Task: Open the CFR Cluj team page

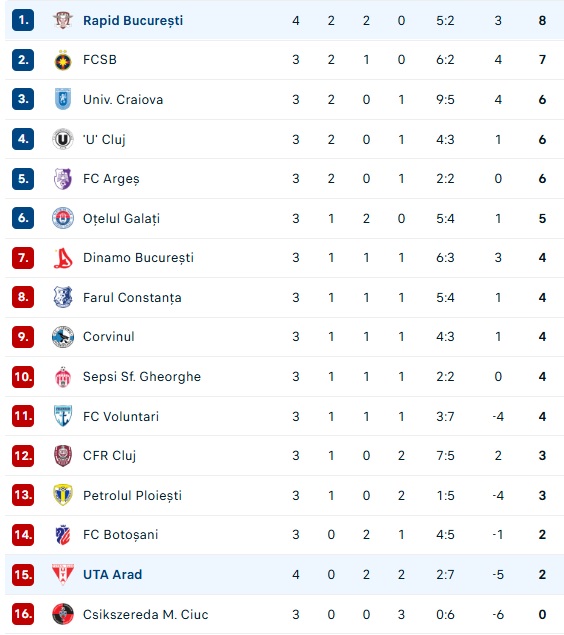Action: tap(109, 456)
